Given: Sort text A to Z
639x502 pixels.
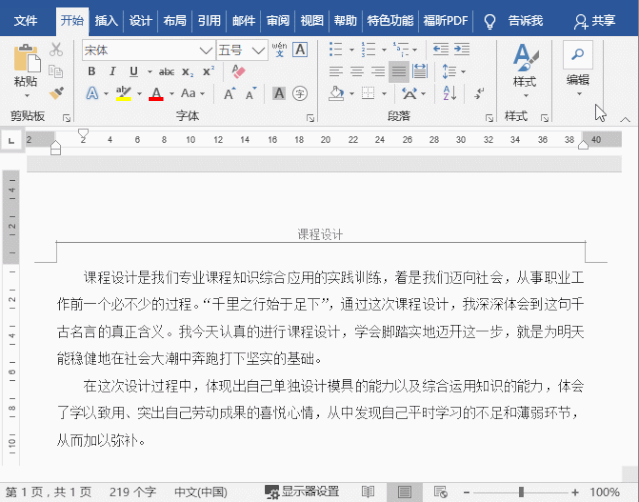Looking at the screenshot, I should click(x=450, y=93).
